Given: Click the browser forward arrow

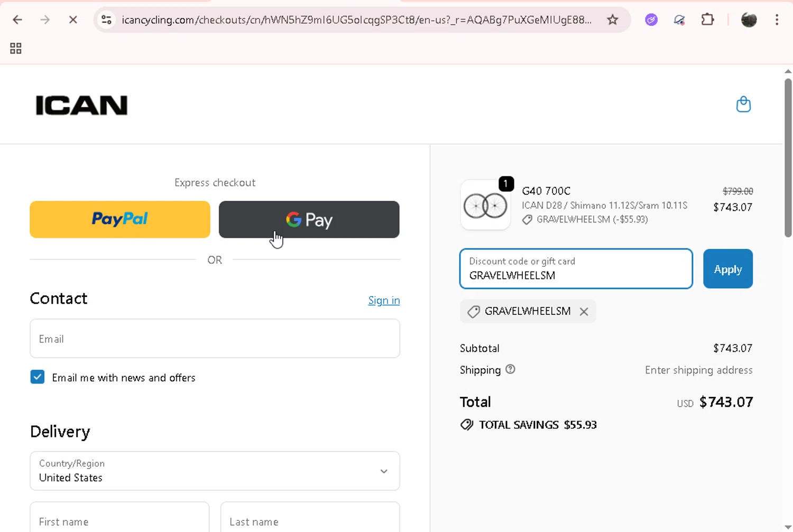Looking at the screenshot, I should coord(45,20).
